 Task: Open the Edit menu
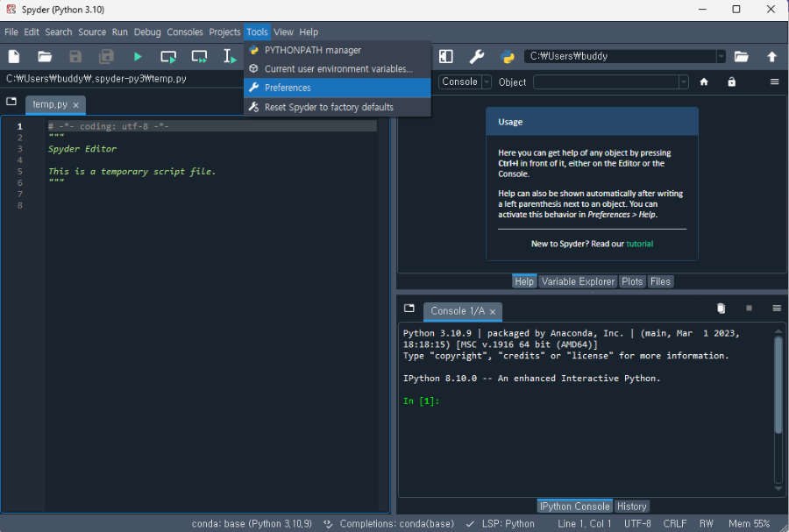32,32
